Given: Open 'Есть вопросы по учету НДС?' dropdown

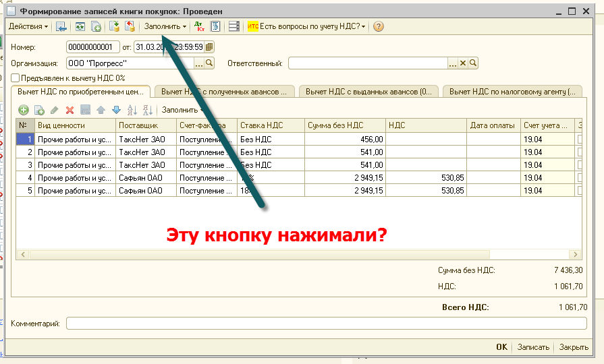Looking at the screenshot, I should tap(308, 26).
